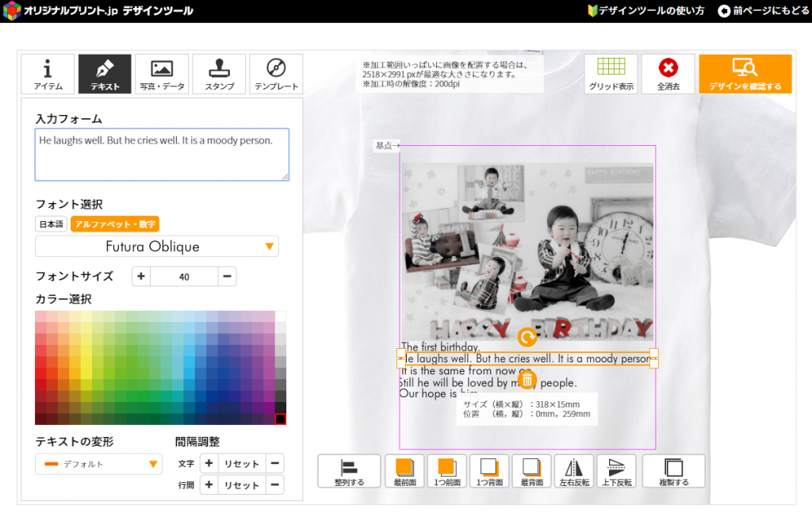Toggle グリッド表示 grid display
Screen dimensions: 812x517
click(611, 74)
